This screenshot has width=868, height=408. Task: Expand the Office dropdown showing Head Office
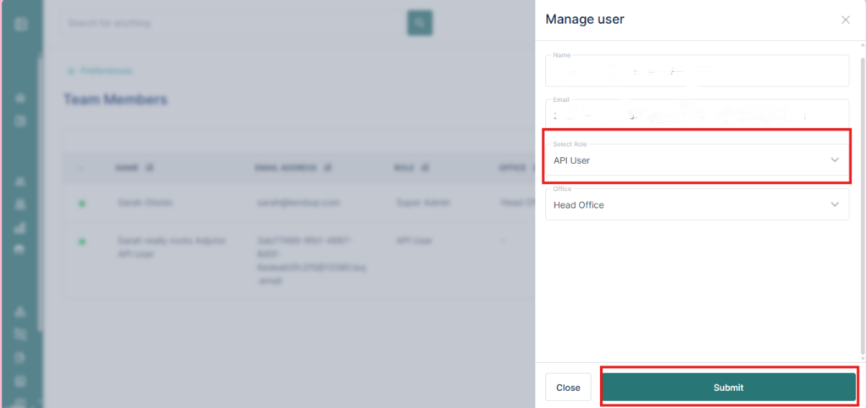click(x=695, y=204)
